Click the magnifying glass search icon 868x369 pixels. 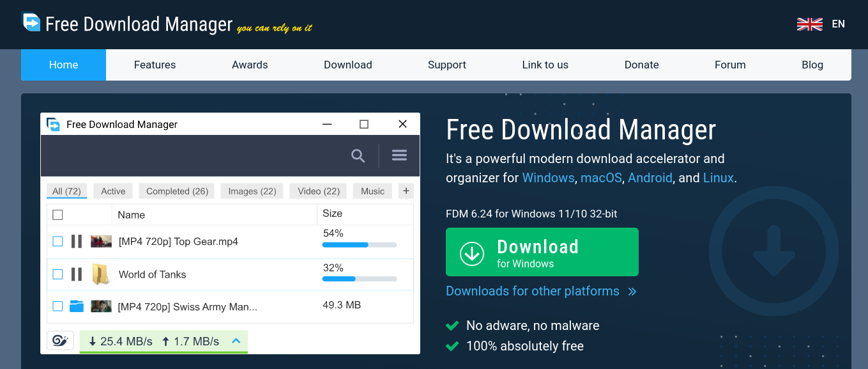358,155
